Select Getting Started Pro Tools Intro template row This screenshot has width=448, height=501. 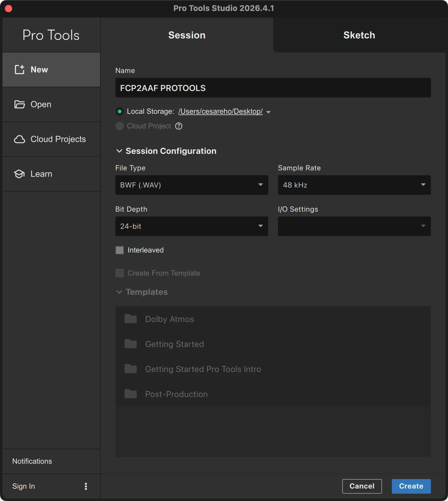[273, 369]
